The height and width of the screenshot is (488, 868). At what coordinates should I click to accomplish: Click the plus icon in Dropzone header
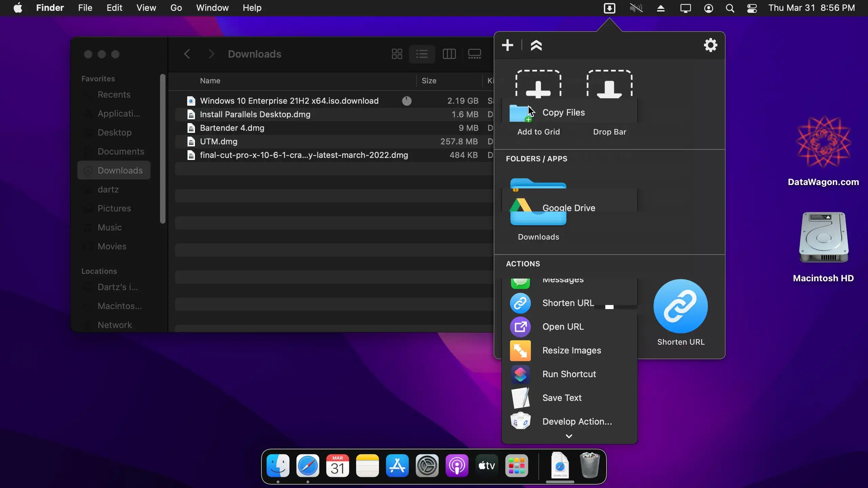508,45
